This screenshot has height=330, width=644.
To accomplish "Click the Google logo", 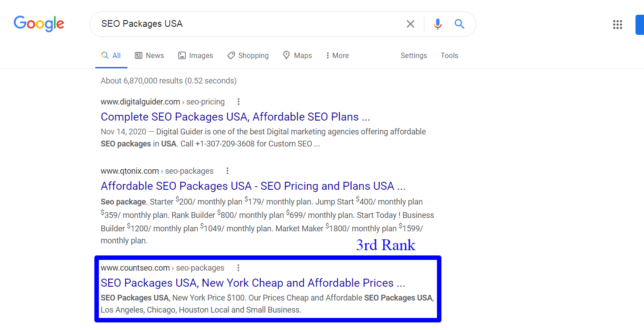I will pyautogui.click(x=39, y=24).
